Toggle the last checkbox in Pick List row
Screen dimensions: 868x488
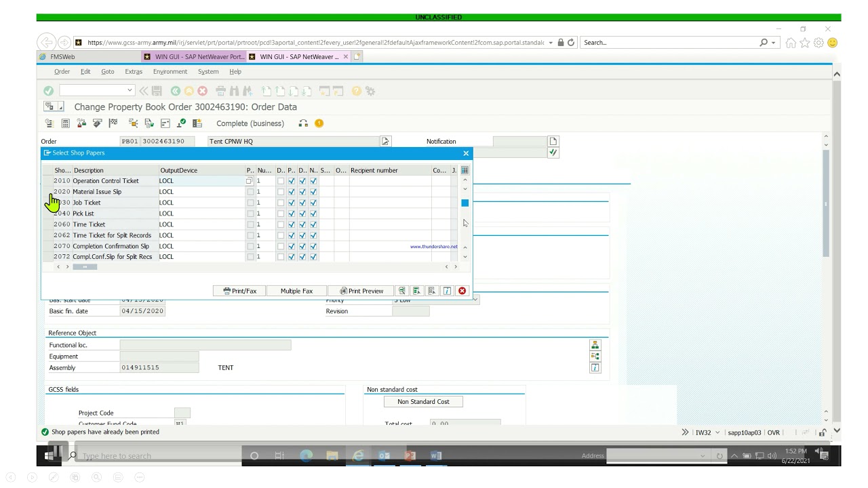click(313, 213)
